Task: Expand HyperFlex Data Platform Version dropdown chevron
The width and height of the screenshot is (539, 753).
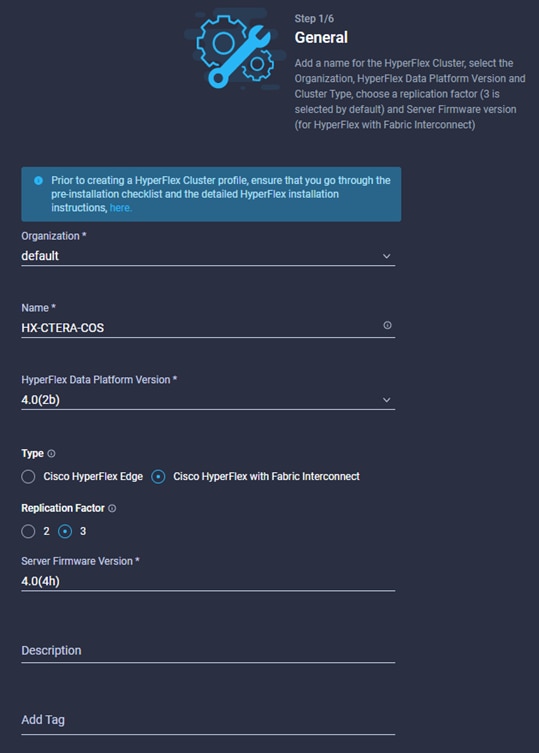Action: [x=387, y=400]
